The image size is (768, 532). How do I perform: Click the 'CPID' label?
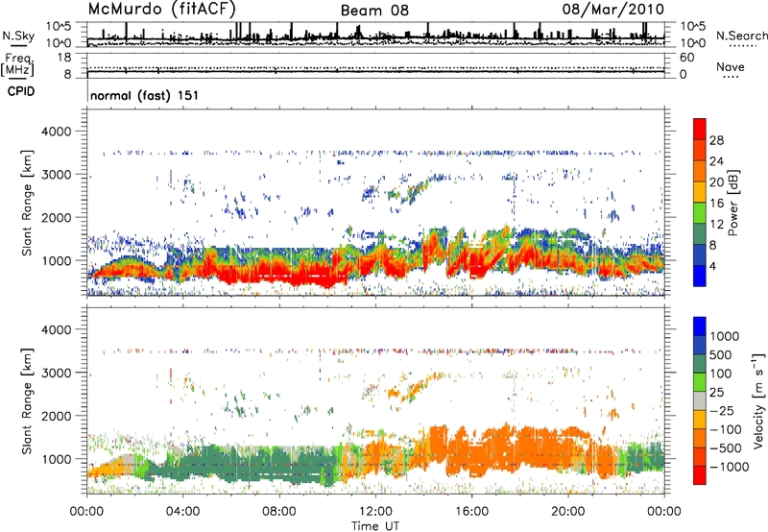coord(21,91)
